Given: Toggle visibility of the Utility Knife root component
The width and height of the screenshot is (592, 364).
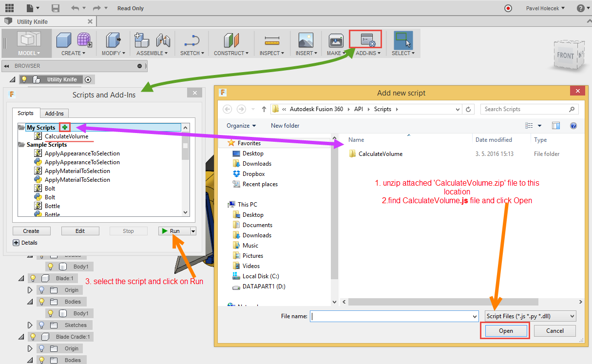Looking at the screenshot, I should tap(23, 79).
